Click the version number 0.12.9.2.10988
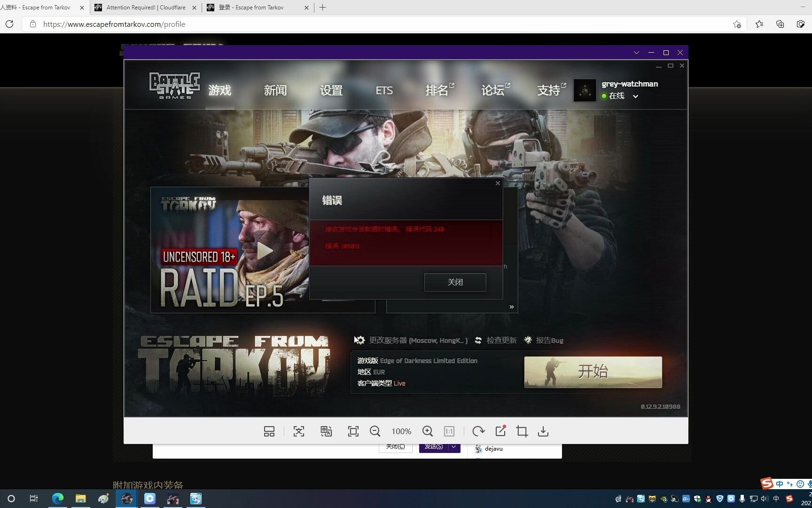Screen dimensions: 812x508 click(x=660, y=406)
